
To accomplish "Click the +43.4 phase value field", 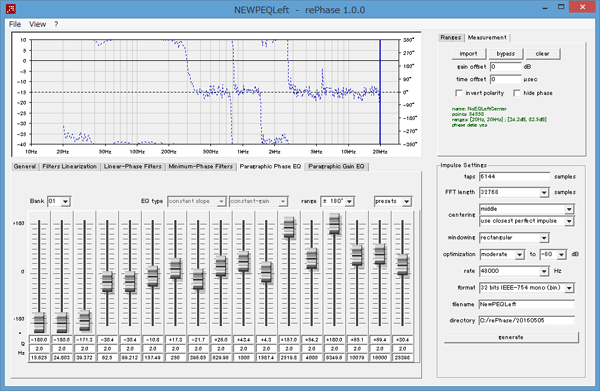I will 243,340.
